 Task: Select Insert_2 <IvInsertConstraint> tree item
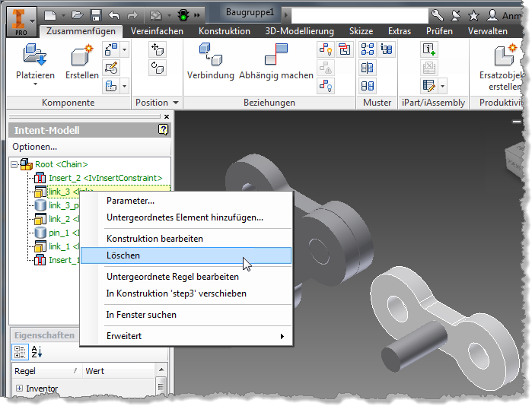click(106, 178)
